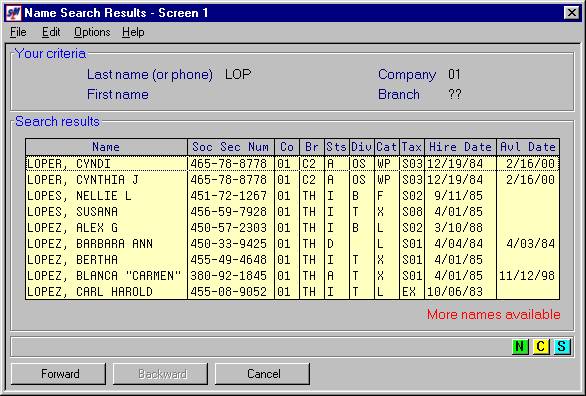Image resolution: width=586 pixels, height=396 pixels.
Task: Click hire date 9/11/85
Action: click(x=459, y=196)
